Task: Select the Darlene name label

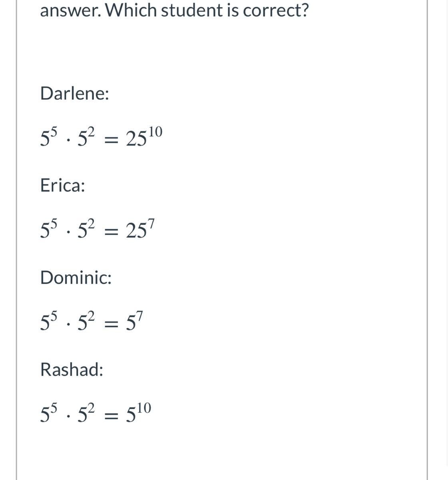Action: (75, 94)
